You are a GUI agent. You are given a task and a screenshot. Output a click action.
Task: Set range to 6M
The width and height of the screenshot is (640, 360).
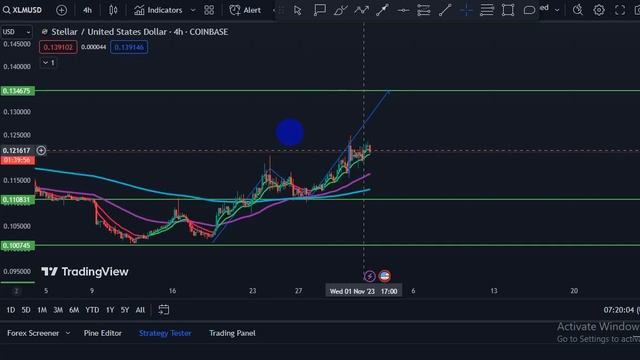74,310
